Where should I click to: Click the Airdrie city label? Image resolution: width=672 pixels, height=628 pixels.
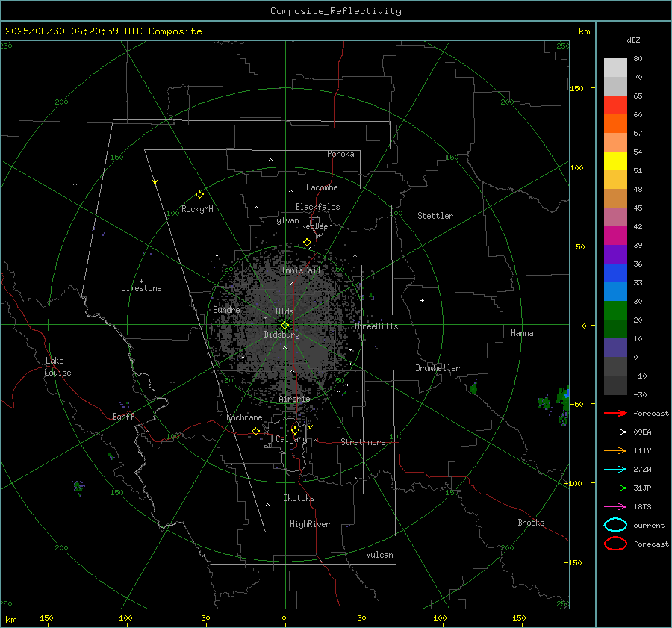[x=294, y=399]
